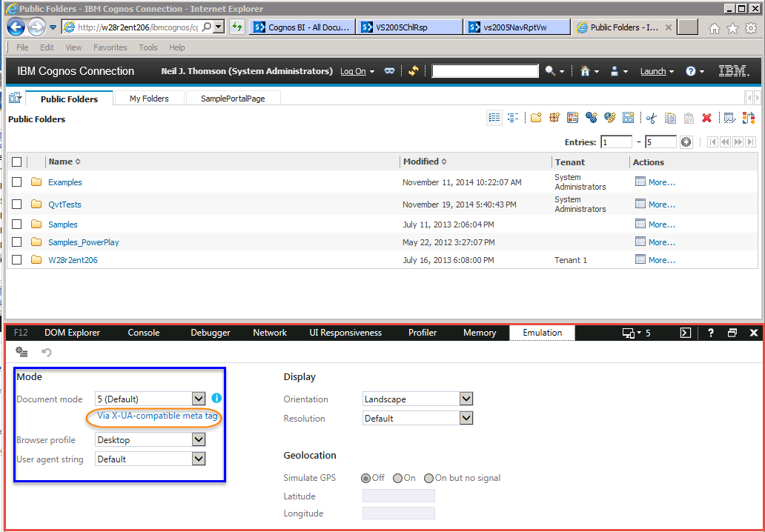Tick the select-all checkbox in header row
This screenshot has width=765, height=532.
click(16, 162)
